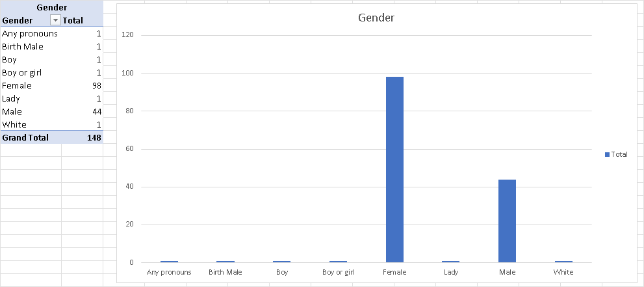
Task: Select the Lady axis label on chart
Action: (450, 272)
